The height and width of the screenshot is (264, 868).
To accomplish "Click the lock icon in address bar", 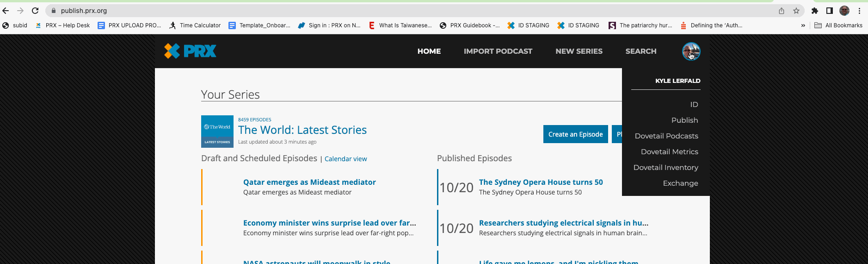I will pyautogui.click(x=54, y=11).
